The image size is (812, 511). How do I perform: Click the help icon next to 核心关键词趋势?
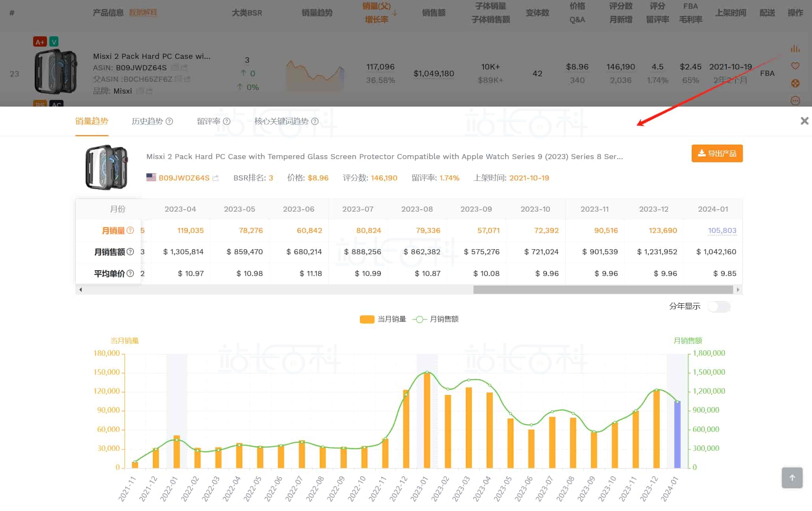[315, 121]
